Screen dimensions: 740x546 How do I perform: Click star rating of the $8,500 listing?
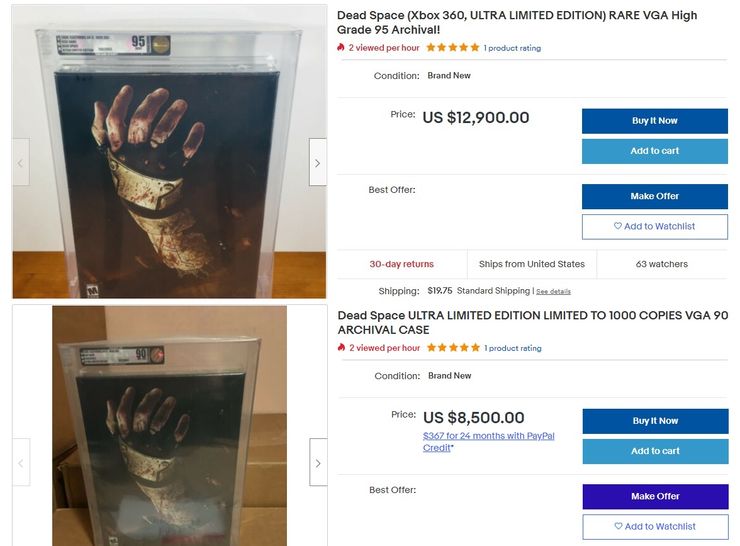[x=452, y=348]
